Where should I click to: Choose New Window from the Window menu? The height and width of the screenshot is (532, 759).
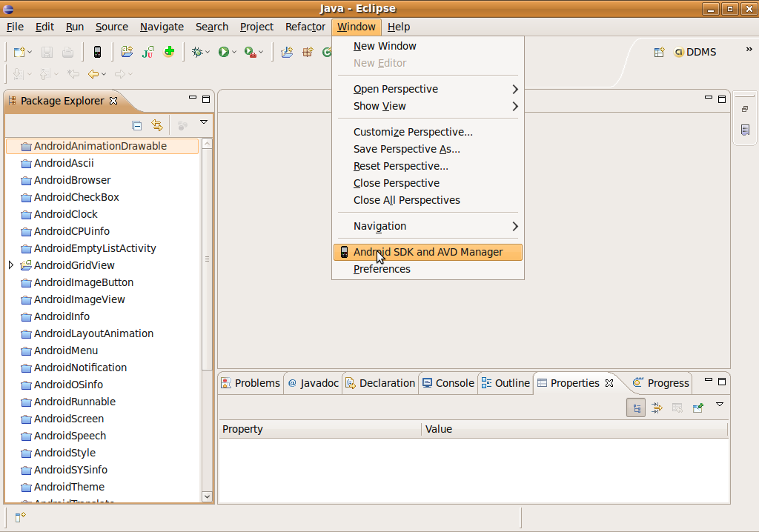(428, 46)
